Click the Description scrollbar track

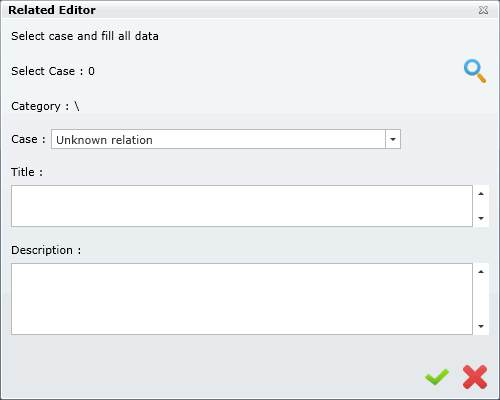point(481,299)
